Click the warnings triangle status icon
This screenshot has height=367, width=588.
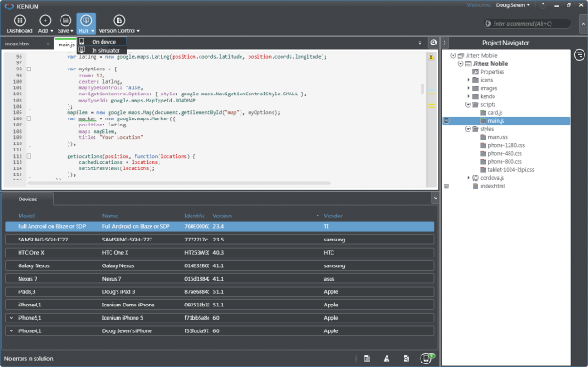click(x=387, y=358)
